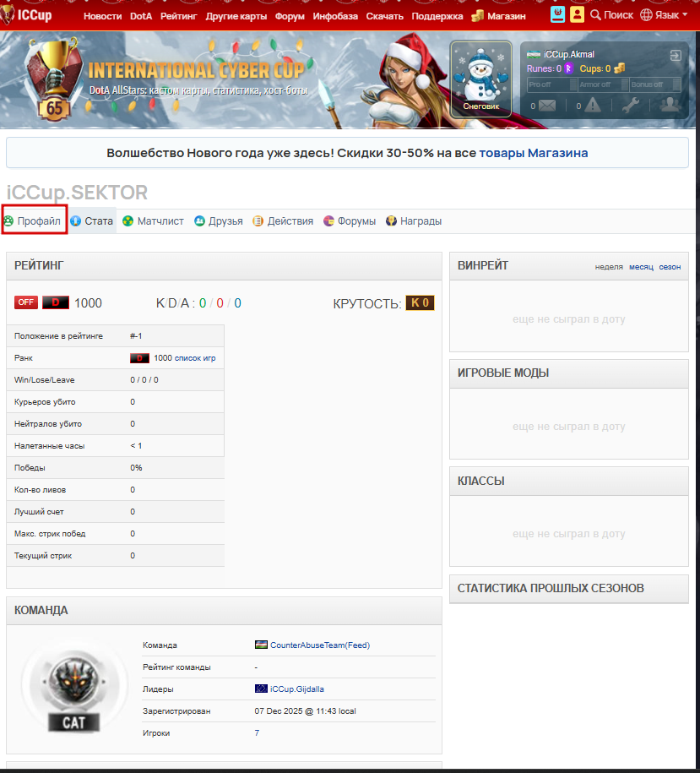Open the envelope messages icon

547,106
